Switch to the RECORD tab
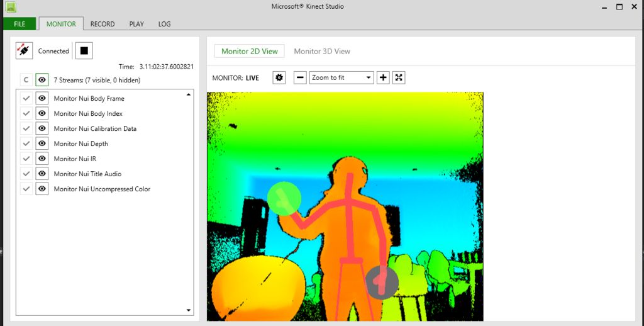This screenshot has width=644, height=326. [x=103, y=24]
